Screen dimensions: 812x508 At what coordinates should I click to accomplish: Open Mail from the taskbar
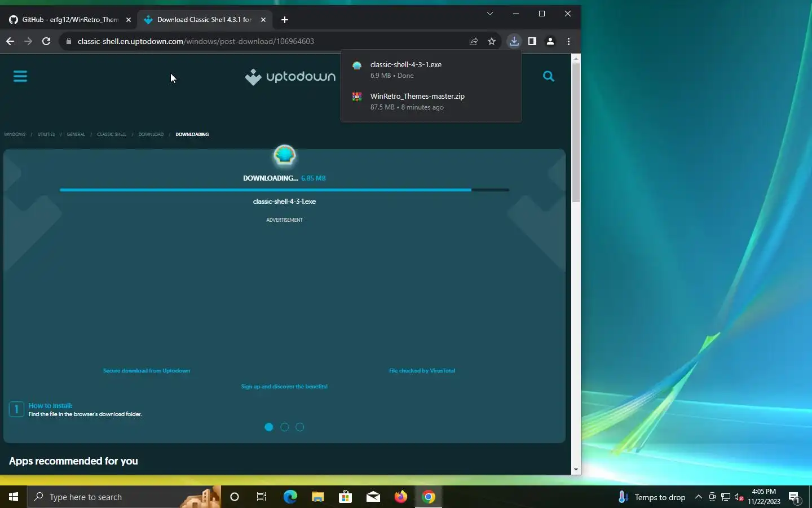373,497
